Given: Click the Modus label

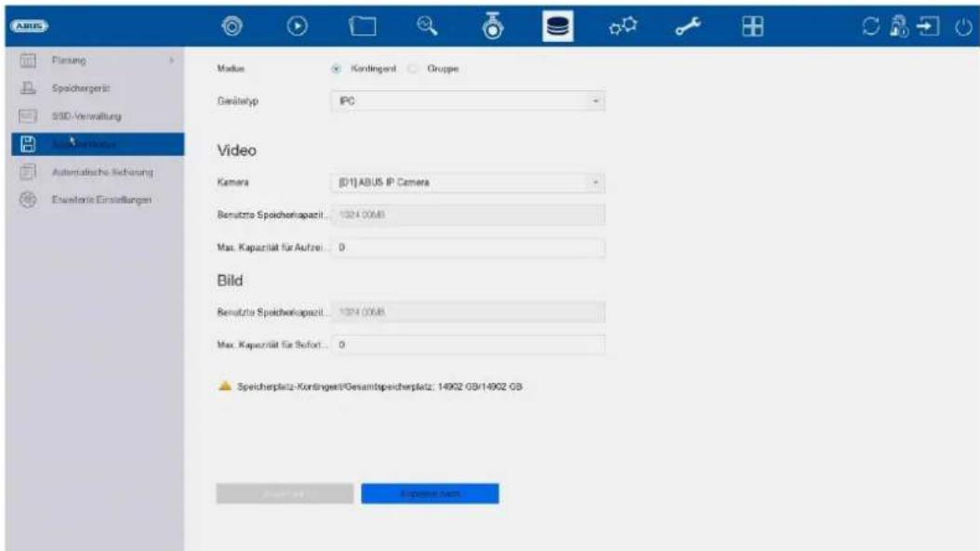Looking at the screenshot, I should (231, 69).
